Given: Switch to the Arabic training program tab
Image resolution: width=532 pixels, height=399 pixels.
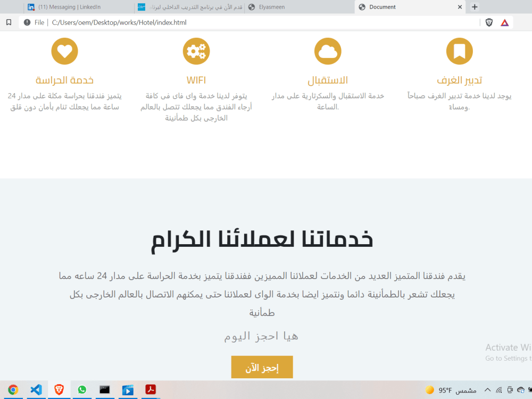Looking at the screenshot, I should pos(190,7).
